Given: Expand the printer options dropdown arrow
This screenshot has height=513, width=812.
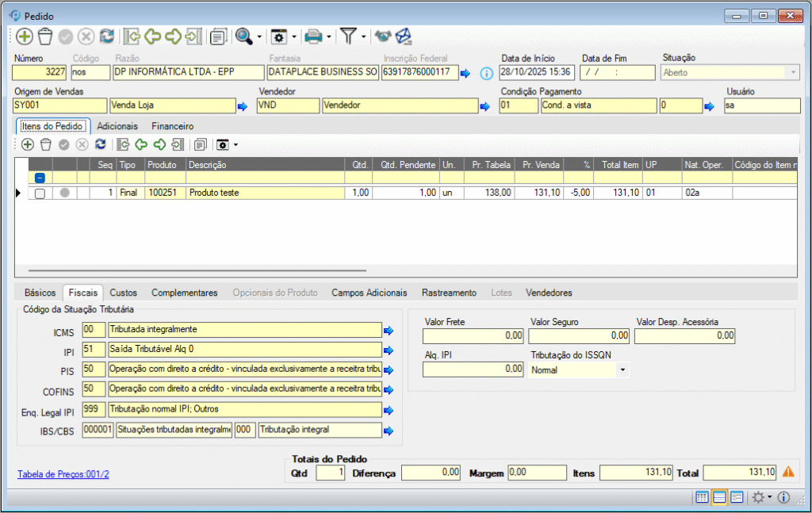Looking at the screenshot, I should pos(329,36).
